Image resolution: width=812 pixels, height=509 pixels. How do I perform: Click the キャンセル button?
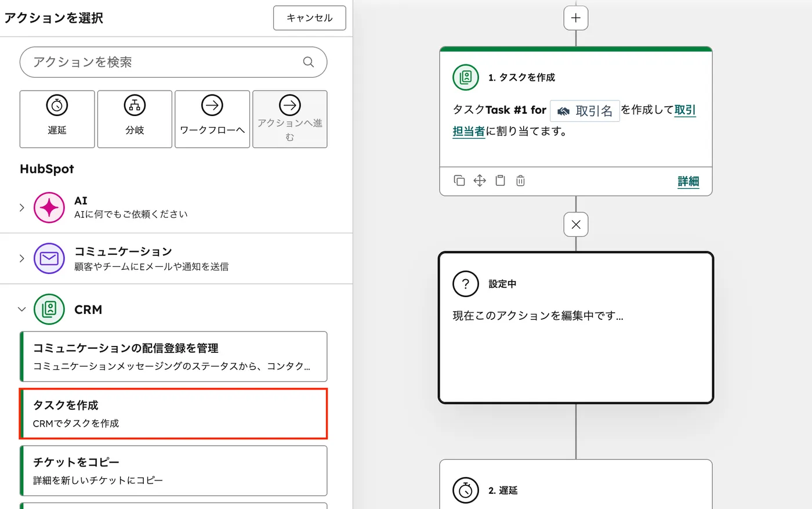(309, 18)
